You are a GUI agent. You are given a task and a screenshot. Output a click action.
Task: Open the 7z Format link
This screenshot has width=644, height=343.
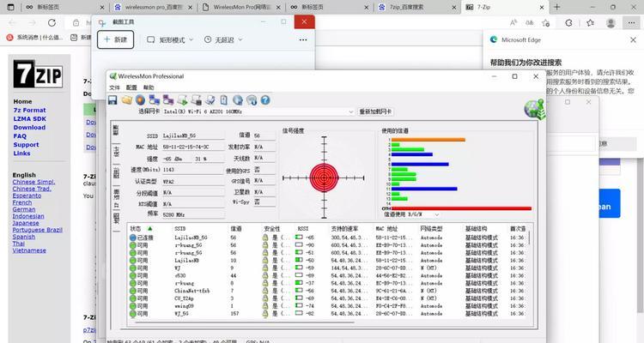click(29, 110)
